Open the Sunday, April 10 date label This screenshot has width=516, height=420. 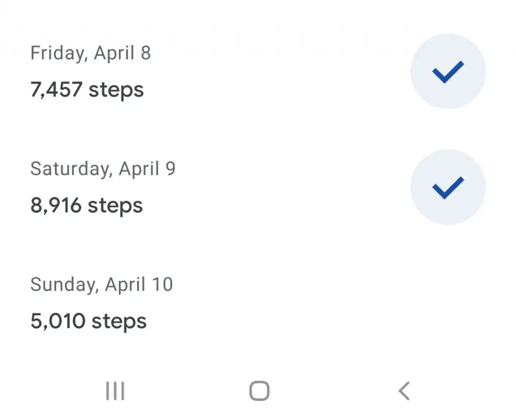tap(101, 285)
